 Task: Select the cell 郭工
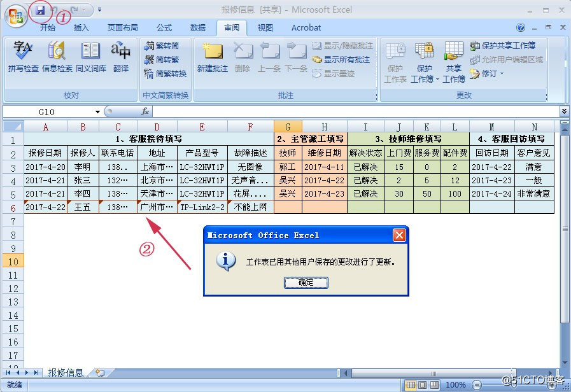(288, 167)
